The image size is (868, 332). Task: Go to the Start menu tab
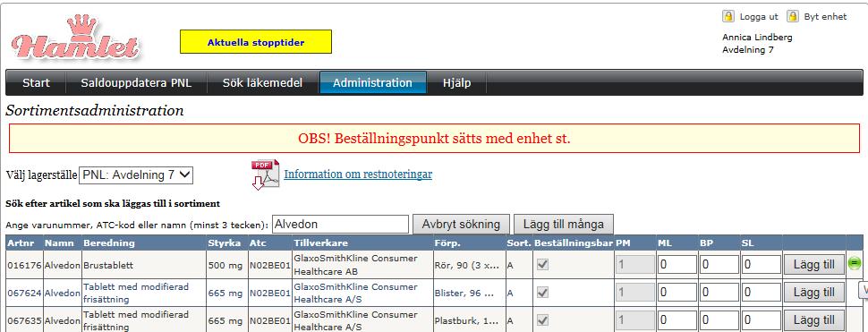pyautogui.click(x=36, y=83)
